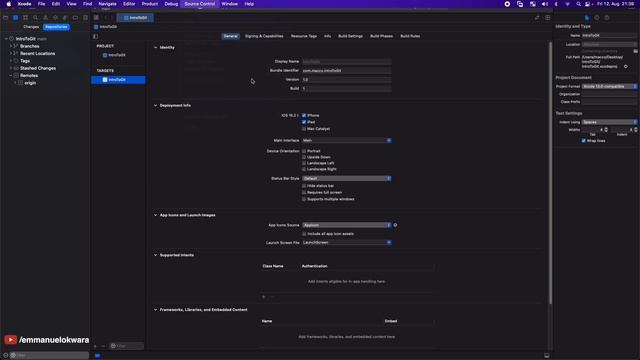Check Requires full screen

(x=304, y=192)
